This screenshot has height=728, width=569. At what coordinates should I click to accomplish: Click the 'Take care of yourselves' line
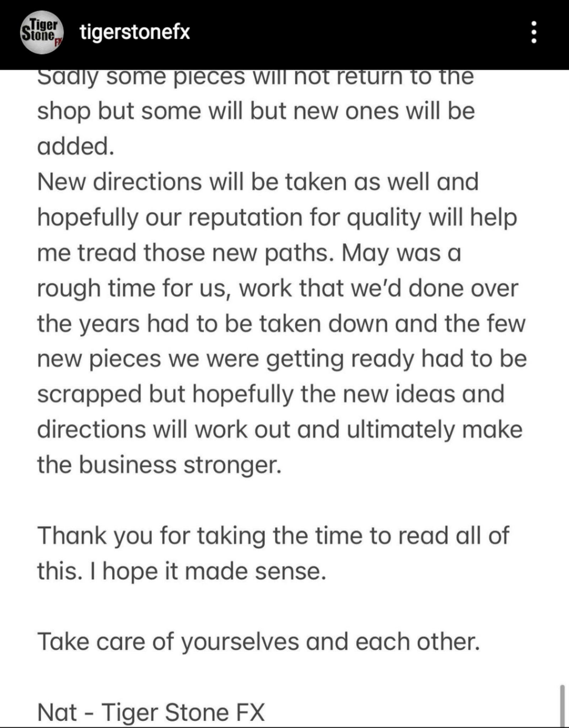[x=259, y=642]
